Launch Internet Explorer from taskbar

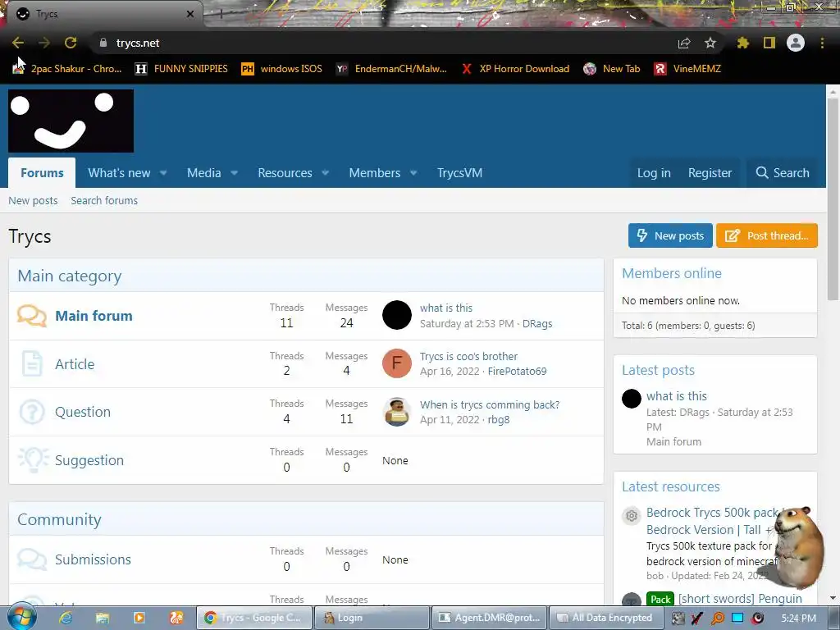click(66, 618)
